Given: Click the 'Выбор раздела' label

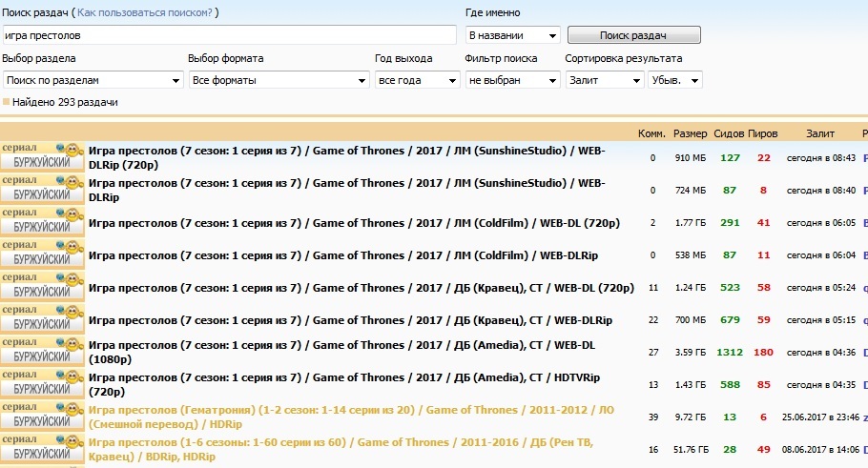Looking at the screenshot, I should coord(39,58).
